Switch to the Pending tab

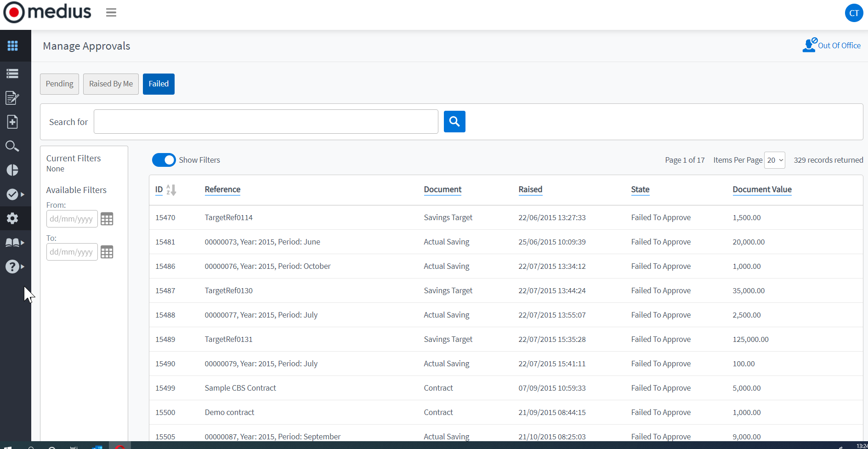[x=59, y=84]
